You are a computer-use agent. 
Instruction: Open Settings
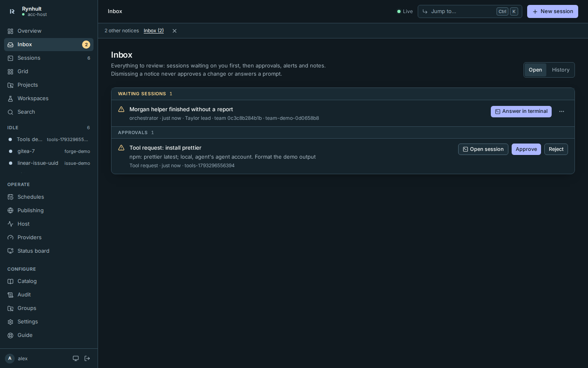(49, 322)
